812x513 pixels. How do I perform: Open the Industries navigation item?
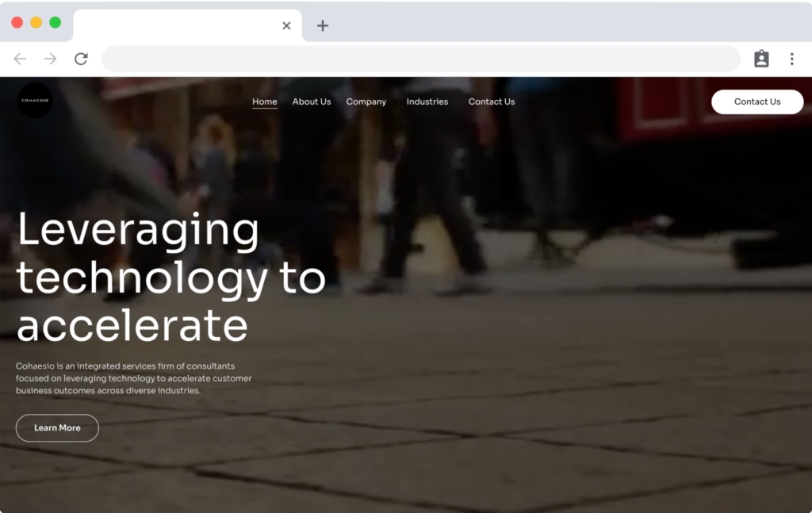[427, 101]
